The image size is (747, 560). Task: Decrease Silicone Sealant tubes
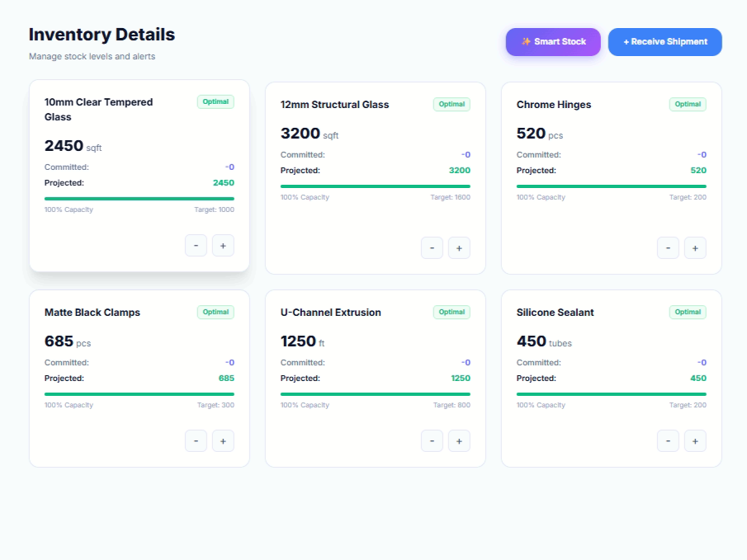(668, 441)
